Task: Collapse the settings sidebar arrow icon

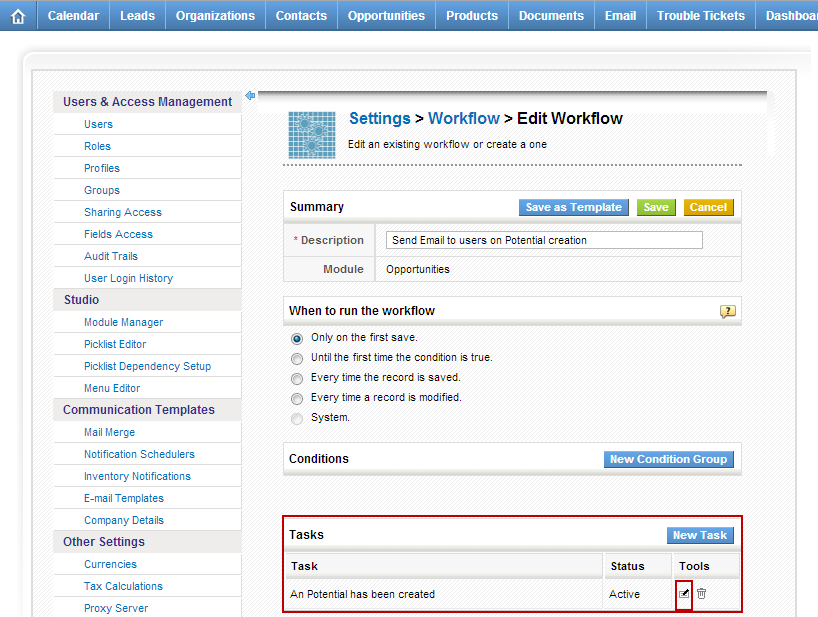Action: 250,95
